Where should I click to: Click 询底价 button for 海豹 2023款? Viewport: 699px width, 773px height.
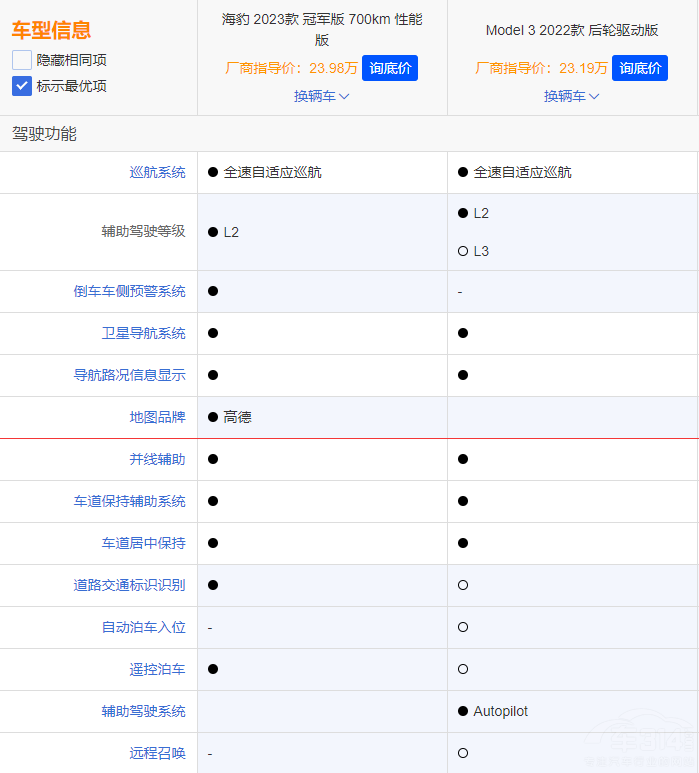click(389, 68)
